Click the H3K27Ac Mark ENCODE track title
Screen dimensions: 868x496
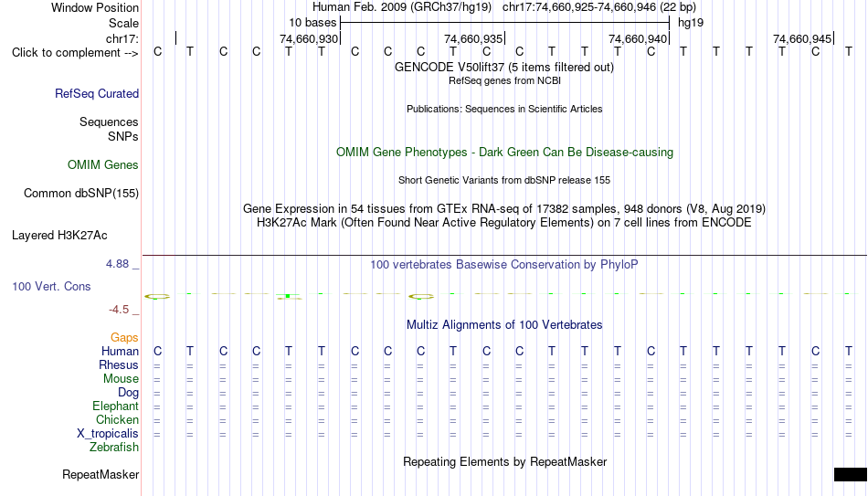click(x=504, y=223)
